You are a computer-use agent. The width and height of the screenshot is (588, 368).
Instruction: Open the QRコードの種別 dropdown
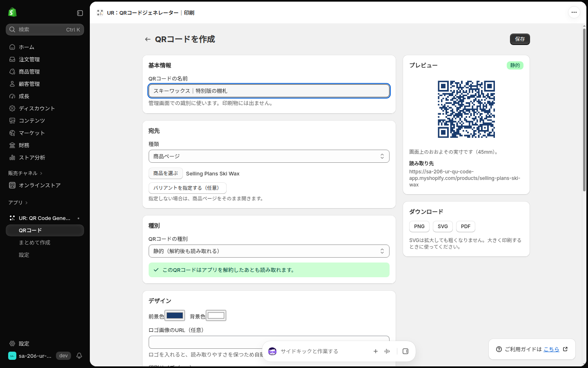pos(269,251)
